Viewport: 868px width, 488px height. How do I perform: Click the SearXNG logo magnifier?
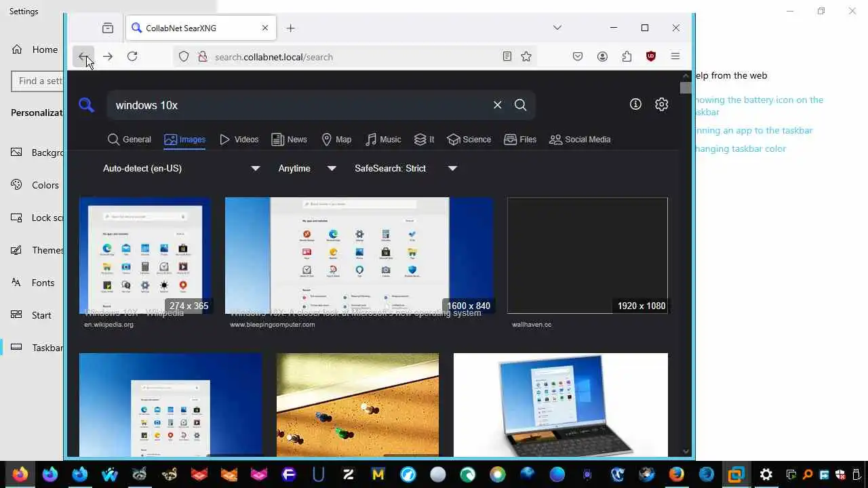point(86,105)
